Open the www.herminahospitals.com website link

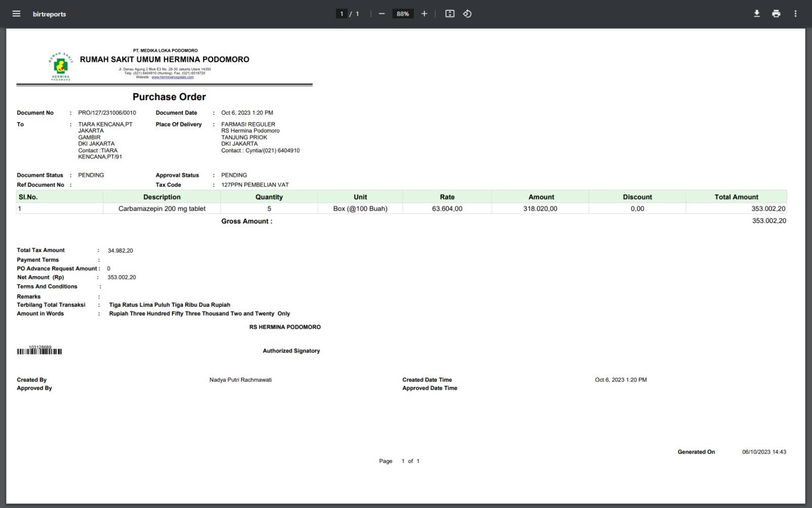[173, 77]
